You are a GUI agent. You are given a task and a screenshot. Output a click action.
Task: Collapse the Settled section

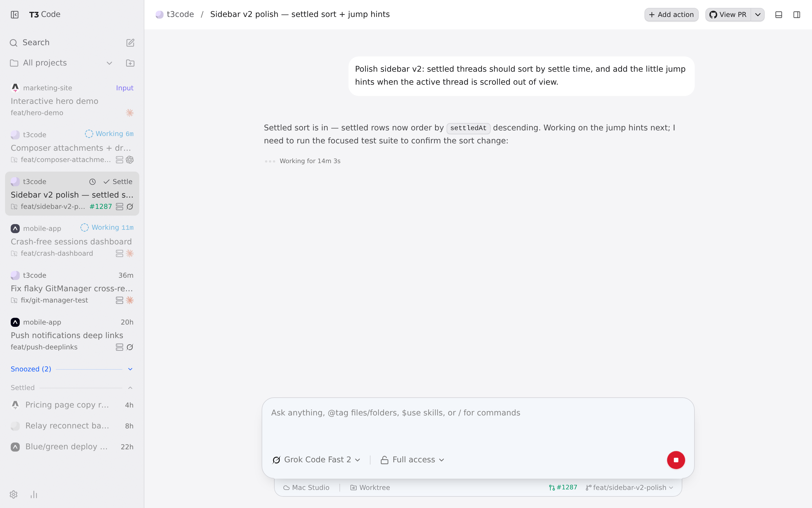pyautogui.click(x=72, y=388)
